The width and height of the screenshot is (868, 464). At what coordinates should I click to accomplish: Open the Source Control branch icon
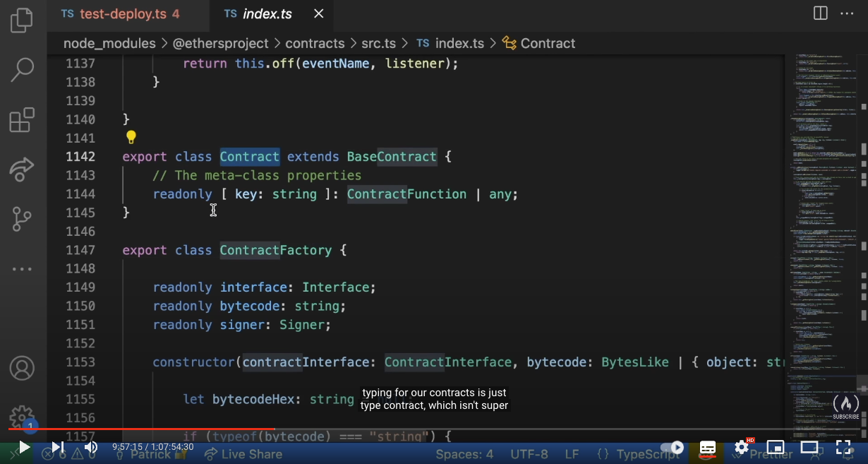(22, 220)
